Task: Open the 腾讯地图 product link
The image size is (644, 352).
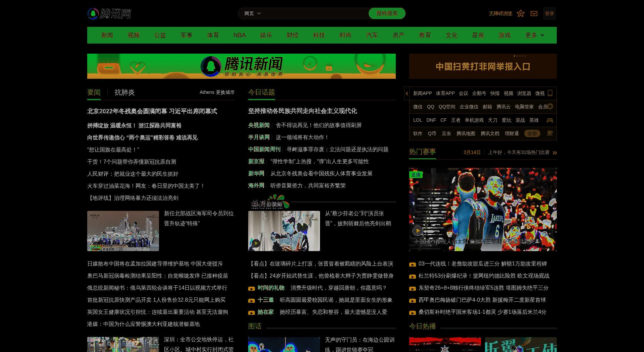Action: pos(466,133)
